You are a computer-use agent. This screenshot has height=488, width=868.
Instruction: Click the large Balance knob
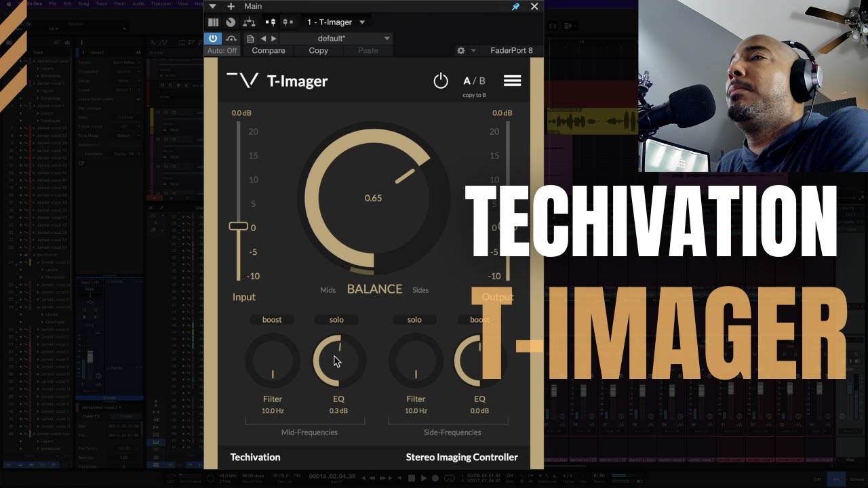[x=374, y=197]
